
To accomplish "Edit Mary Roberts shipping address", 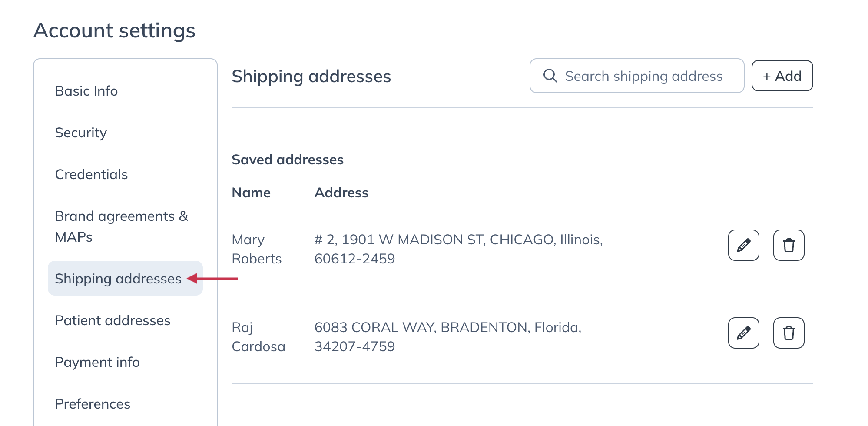I will [743, 245].
